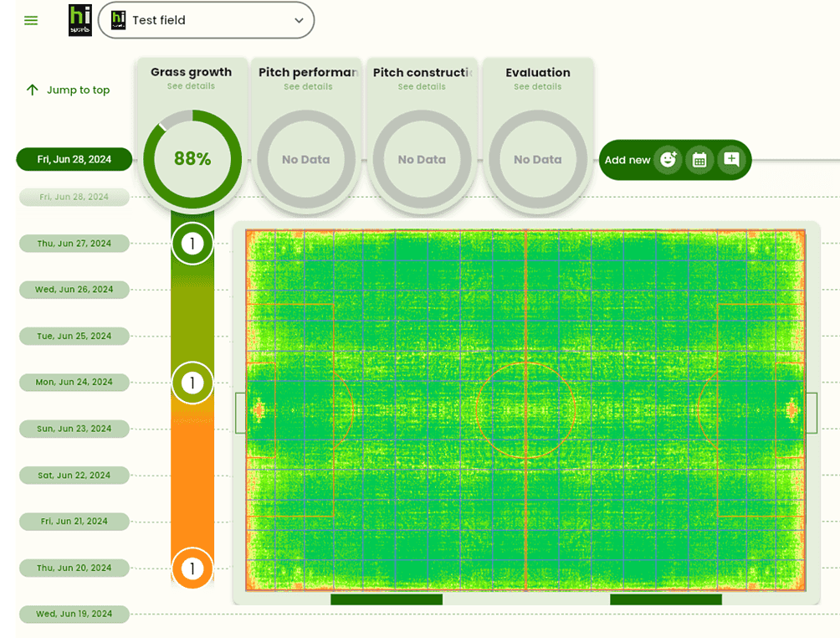Add a new smiley evaluation
The height and width of the screenshot is (638, 840).
[x=668, y=160]
